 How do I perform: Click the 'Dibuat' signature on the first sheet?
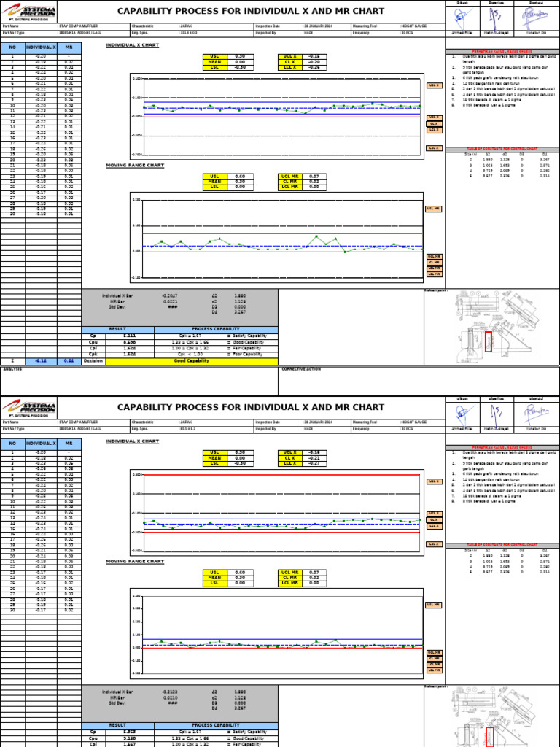(462, 18)
